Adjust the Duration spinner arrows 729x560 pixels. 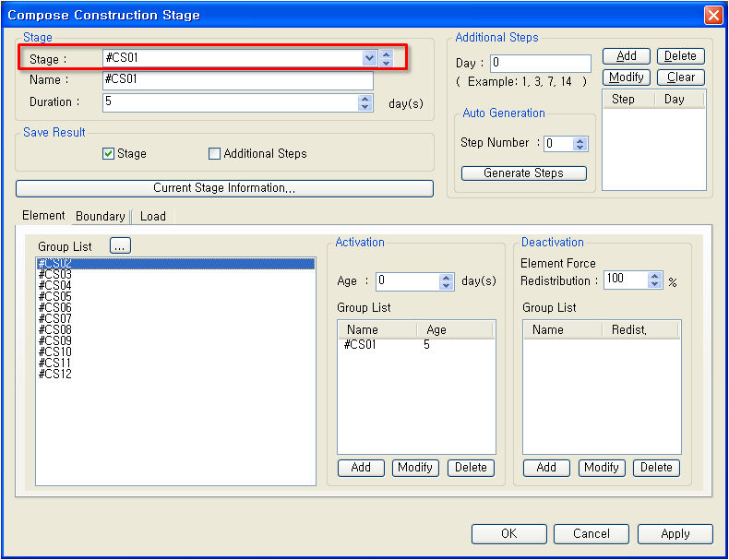(365, 102)
